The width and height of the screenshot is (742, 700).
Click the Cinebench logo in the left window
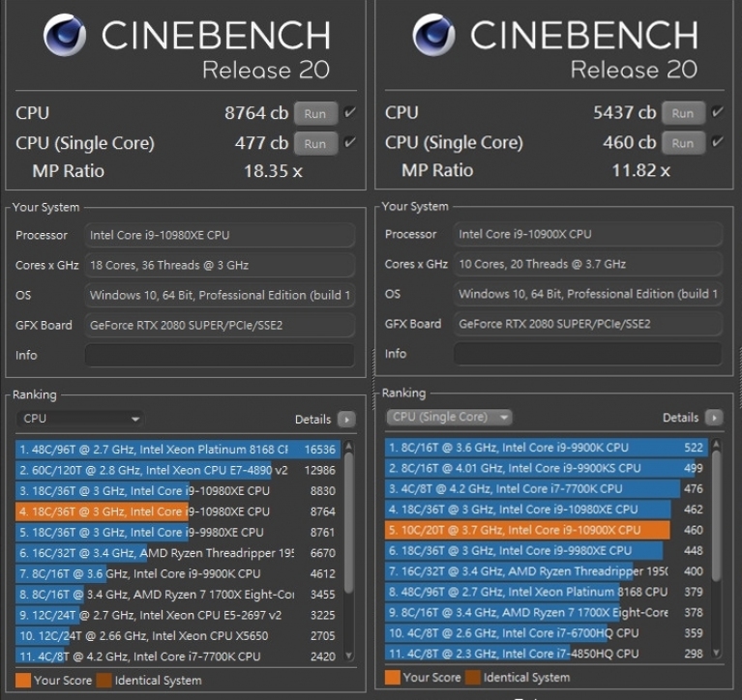[x=65, y=35]
